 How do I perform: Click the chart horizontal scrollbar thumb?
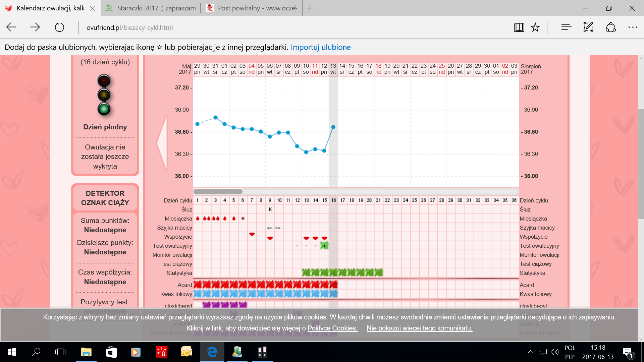pos(218,192)
